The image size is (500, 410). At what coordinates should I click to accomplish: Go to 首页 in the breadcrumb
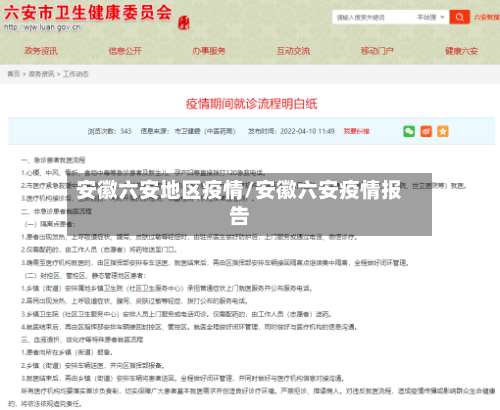[x=14, y=74]
